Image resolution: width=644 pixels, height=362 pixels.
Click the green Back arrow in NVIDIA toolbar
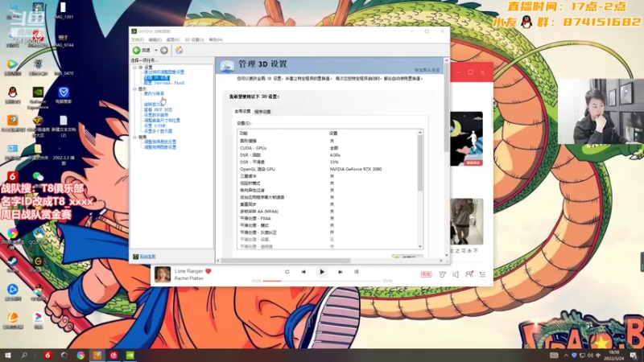click(x=136, y=50)
